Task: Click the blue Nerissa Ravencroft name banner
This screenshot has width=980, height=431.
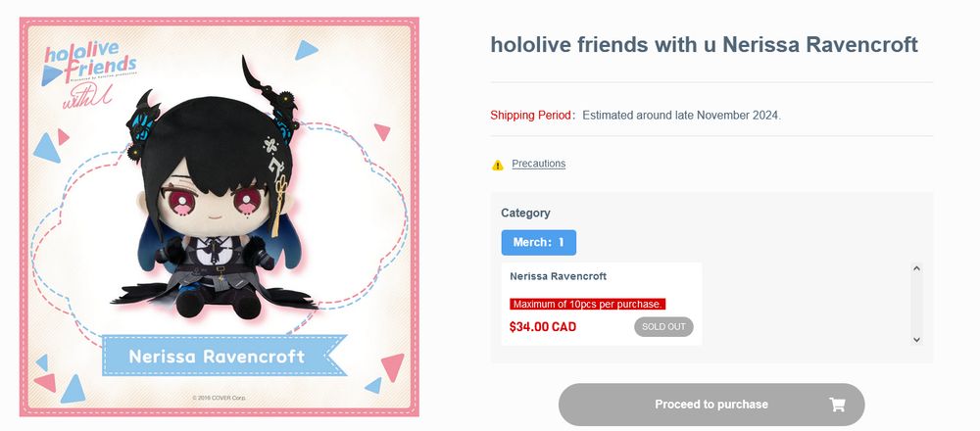Action: [217, 356]
